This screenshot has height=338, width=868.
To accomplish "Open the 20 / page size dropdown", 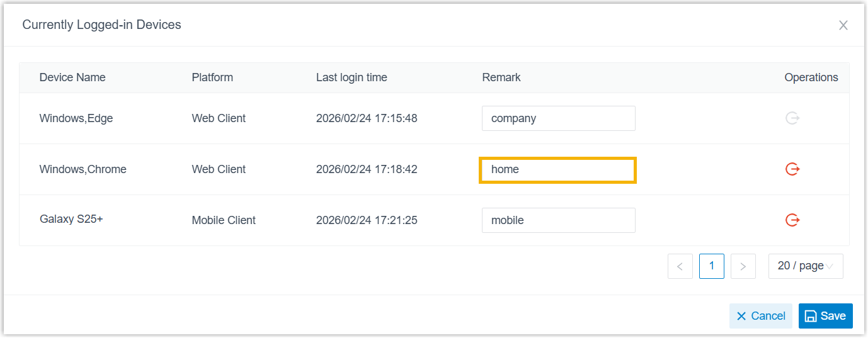I will click(805, 266).
